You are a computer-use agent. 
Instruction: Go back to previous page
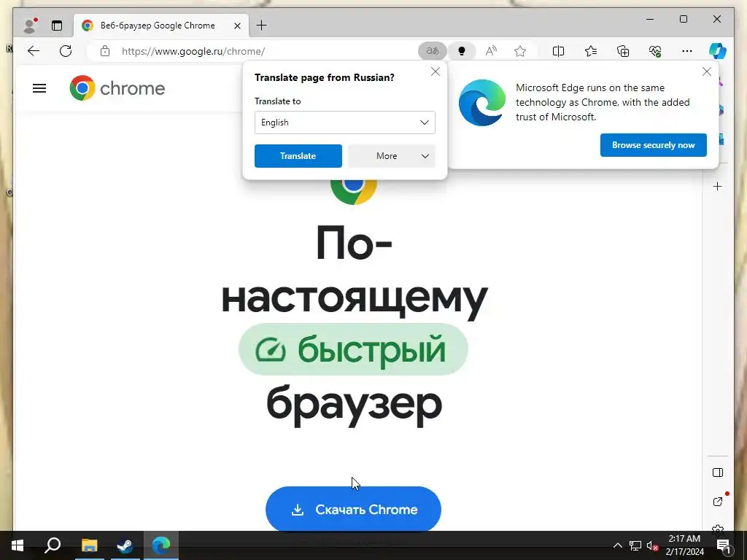pos(34,51)
